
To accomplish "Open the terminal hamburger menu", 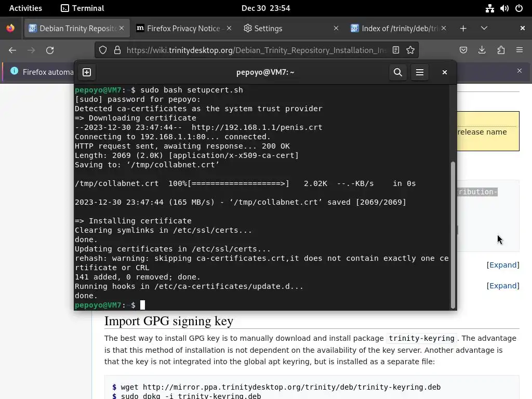I will click(420, 72).
